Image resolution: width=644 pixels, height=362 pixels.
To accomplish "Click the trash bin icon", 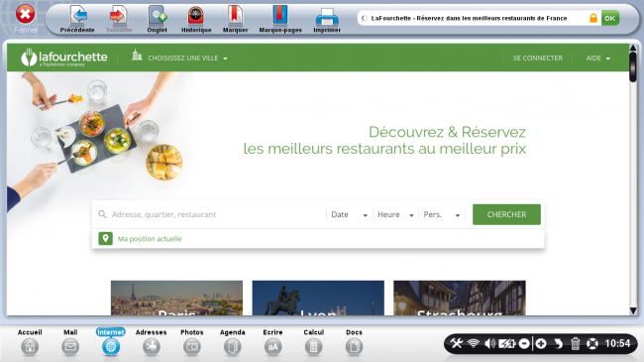I will click(575, 343).
